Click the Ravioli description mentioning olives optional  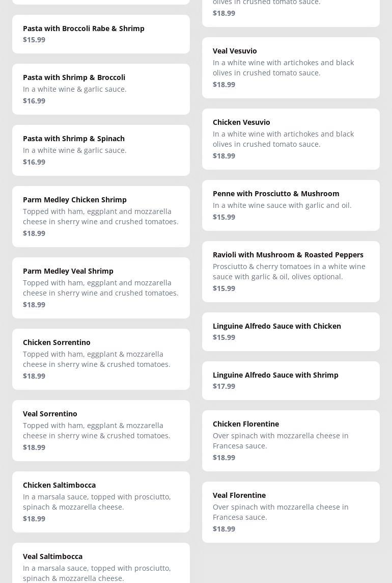[x=289, y=272]
